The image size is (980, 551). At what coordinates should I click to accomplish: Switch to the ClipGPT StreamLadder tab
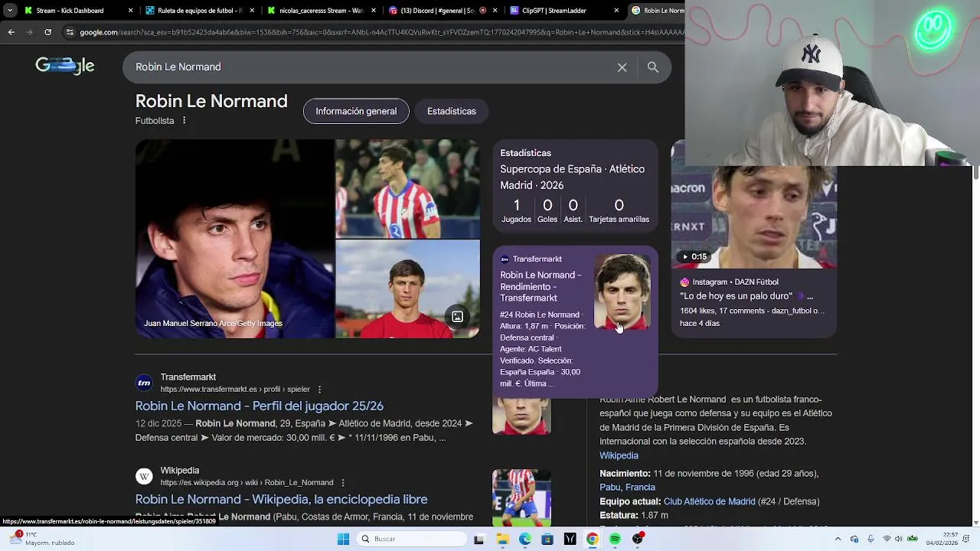(564, 11)
